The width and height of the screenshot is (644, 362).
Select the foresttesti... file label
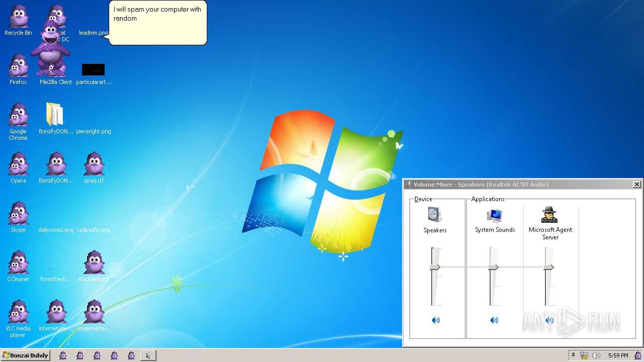pos(56,279)
